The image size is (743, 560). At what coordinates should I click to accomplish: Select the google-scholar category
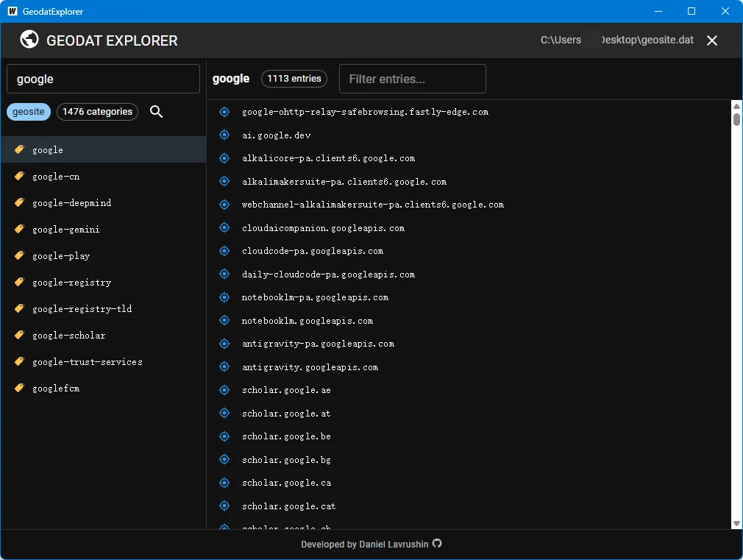[103, 336]
